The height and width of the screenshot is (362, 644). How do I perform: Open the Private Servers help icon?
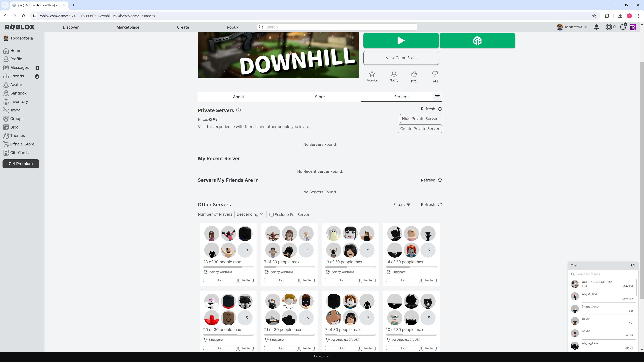(x=238, y=110)
